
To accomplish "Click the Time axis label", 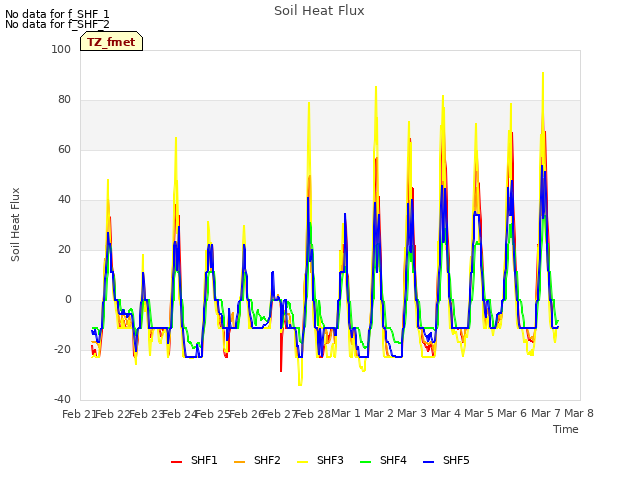I will click(566, 429).
